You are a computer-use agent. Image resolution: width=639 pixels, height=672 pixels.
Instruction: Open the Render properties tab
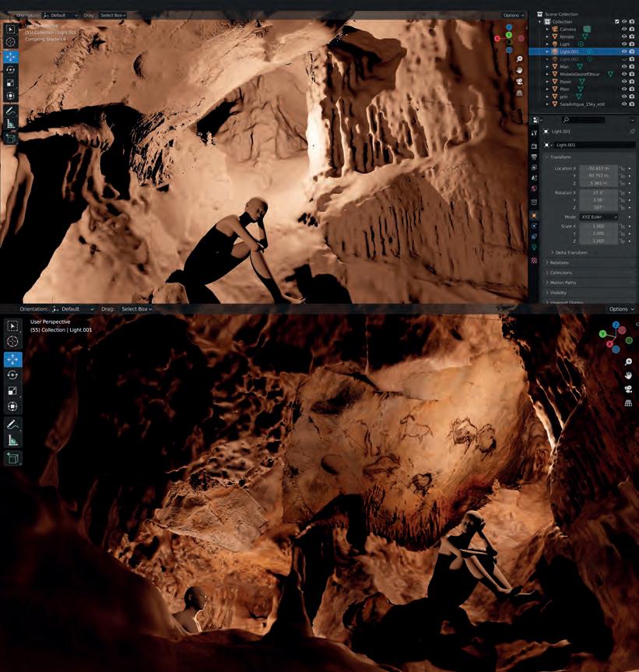click(x=534, y=146)
